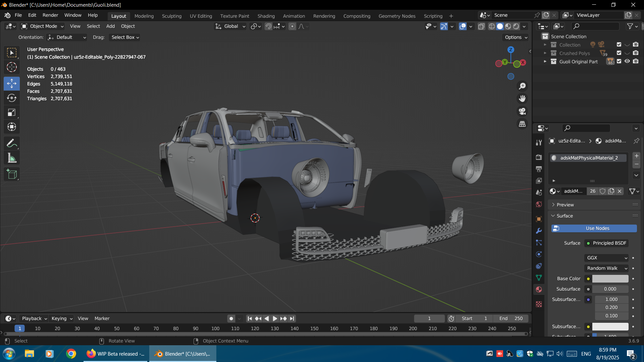The height and width of the screenshot is (362, 644).
Task: Toggle X-Ray display mode
Action: pos(481,26)
